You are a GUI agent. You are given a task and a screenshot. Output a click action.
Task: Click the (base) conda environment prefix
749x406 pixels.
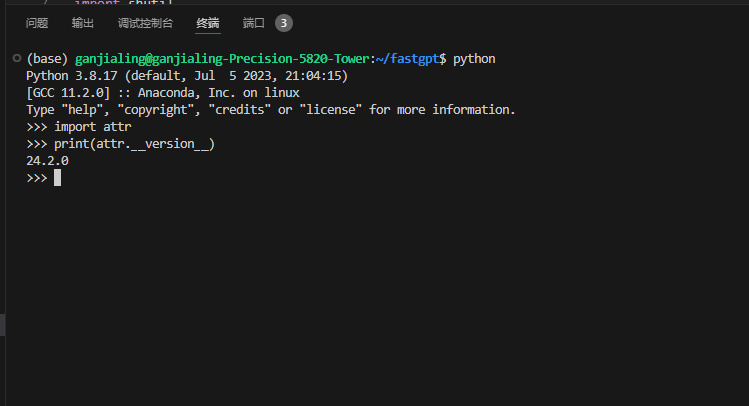coord(47,59)
